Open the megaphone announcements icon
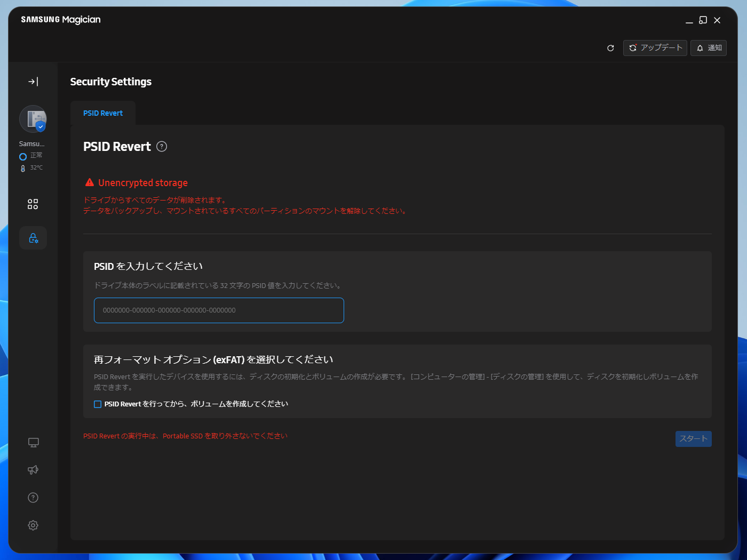This screenshot has height=560, width=747. [33, 470]
